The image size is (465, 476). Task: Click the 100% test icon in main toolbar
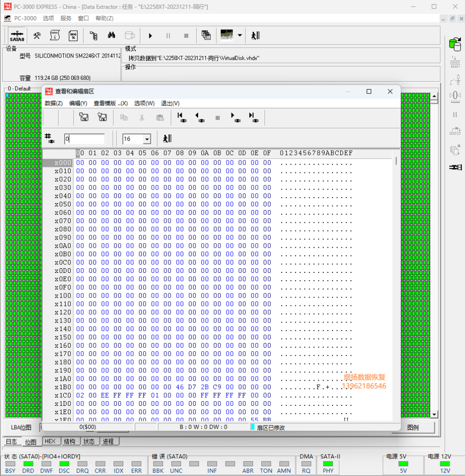(x=73, y=36)
